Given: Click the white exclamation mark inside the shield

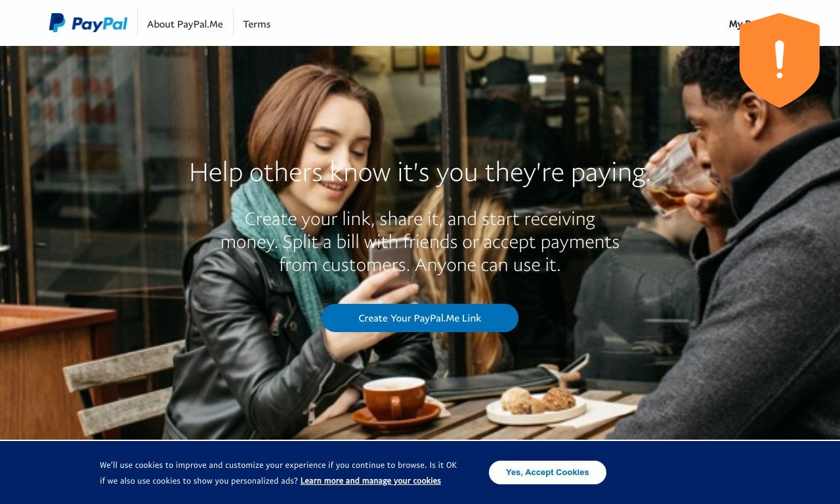Looking at the screenshot, I should click(780, 59).
